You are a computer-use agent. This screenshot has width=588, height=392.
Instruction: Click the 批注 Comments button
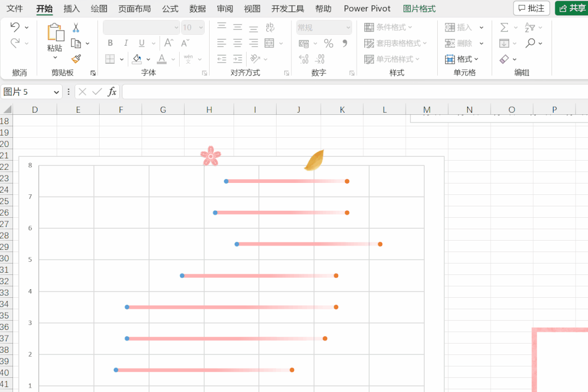531,8
